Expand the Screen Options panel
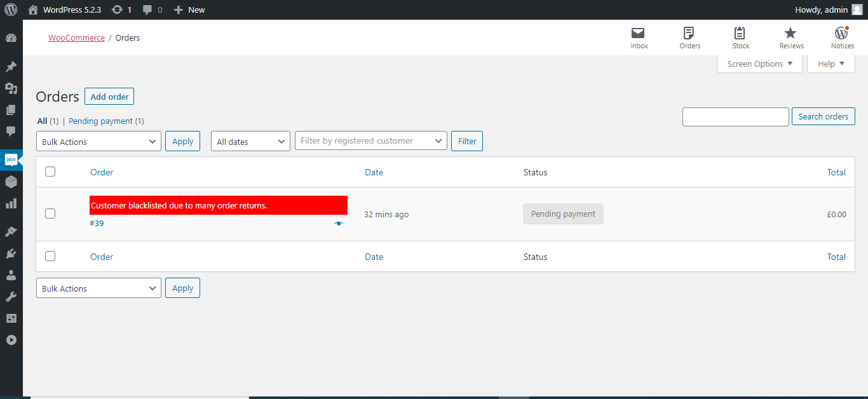This screenshot has height=399, width=868. (760, 64)
